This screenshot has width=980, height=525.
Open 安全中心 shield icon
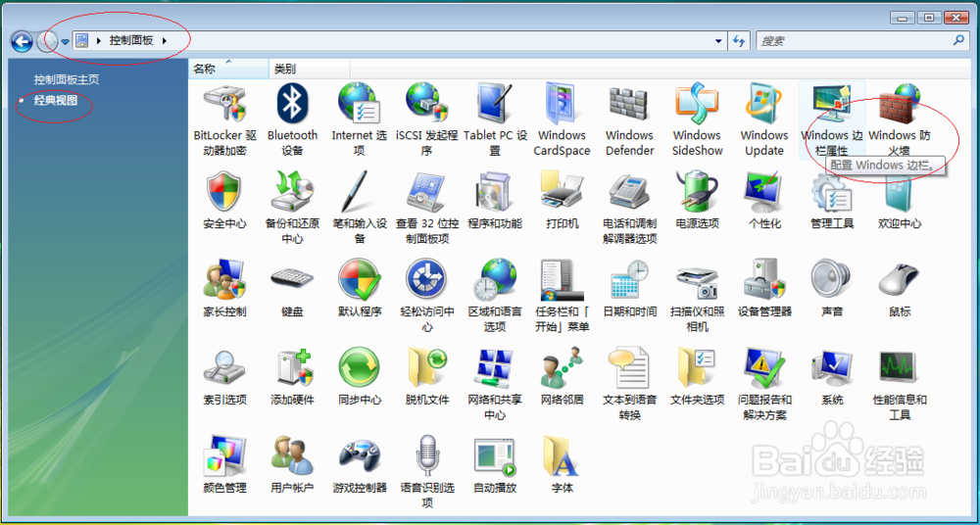tap(224, 192)
